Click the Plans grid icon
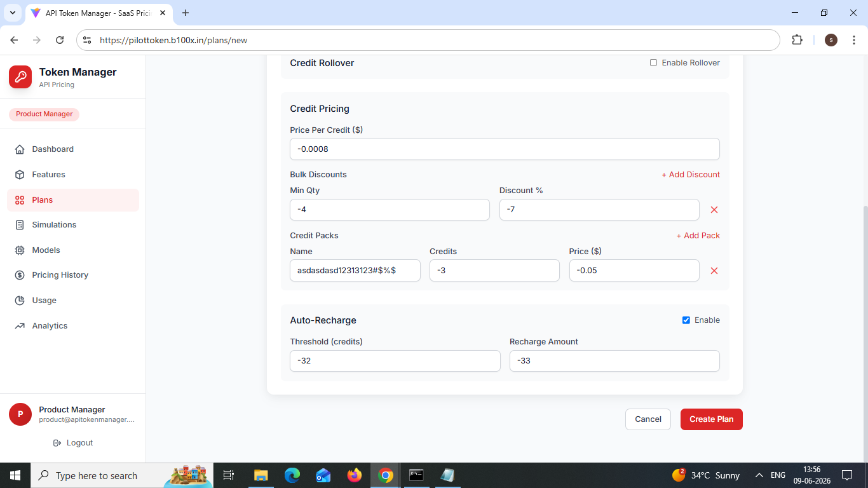Viewport: 868px width, 488px height. pos(20,200)
